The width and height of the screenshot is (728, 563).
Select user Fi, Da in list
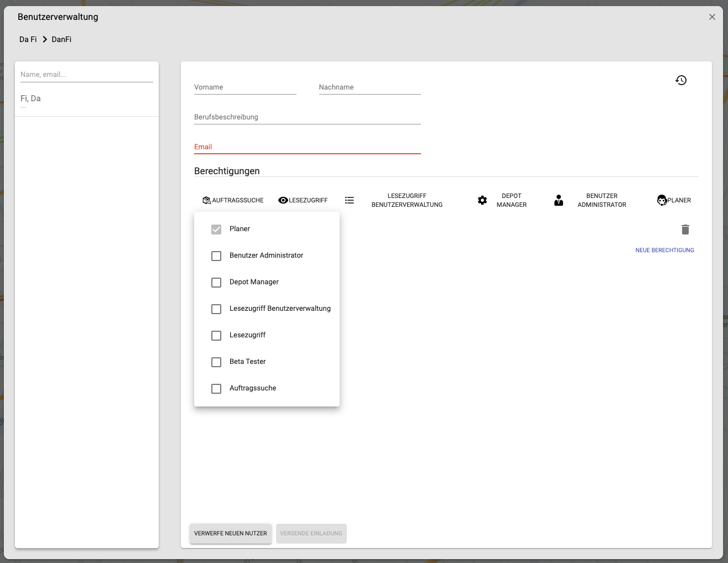pos(87,101)
